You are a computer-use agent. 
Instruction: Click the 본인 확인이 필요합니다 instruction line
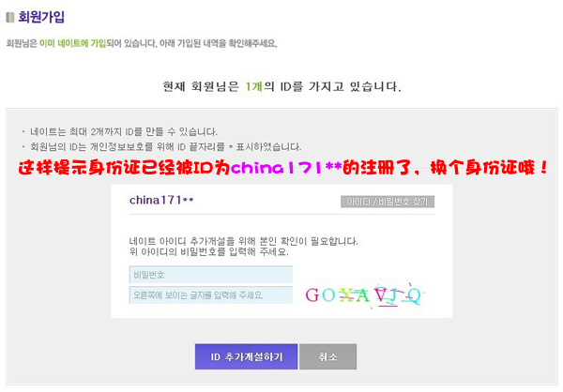[243, 241]
